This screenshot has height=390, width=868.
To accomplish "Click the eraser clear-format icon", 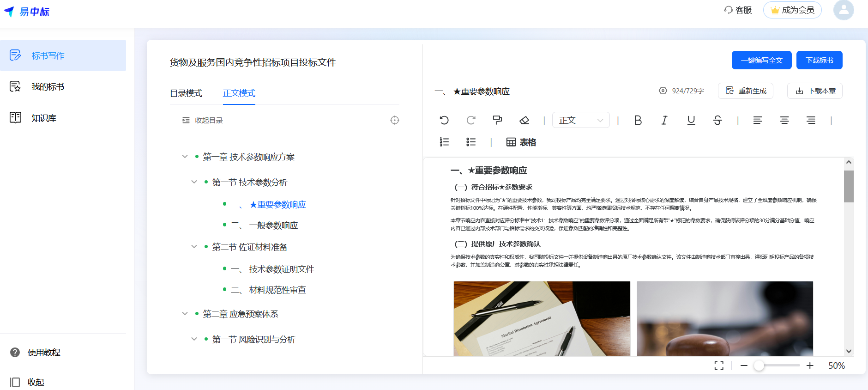I will (524, 120).
